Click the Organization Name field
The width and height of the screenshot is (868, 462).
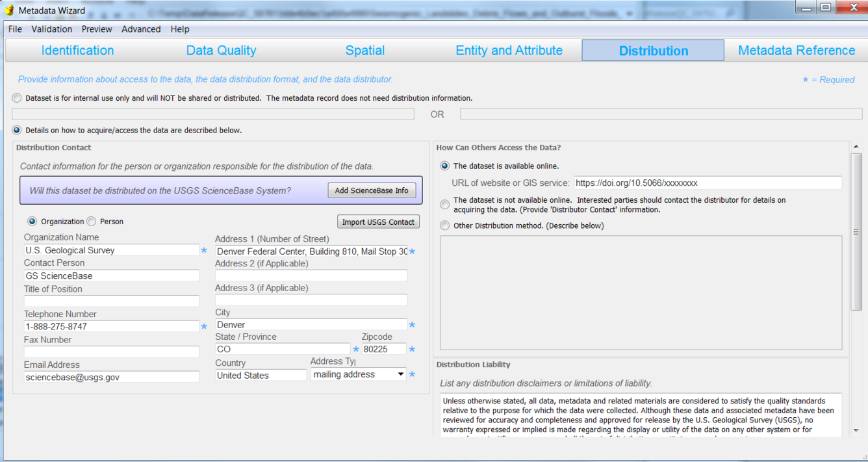pos(111,250)
